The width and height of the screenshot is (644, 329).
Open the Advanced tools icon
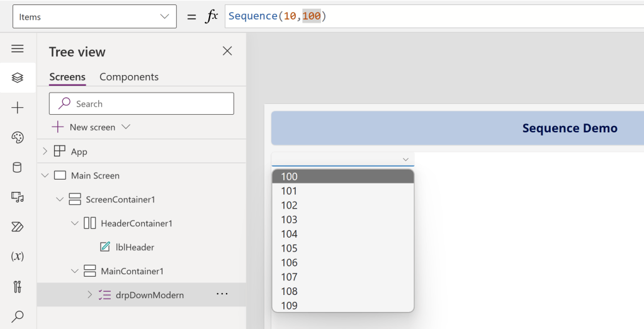coord(18,287)
